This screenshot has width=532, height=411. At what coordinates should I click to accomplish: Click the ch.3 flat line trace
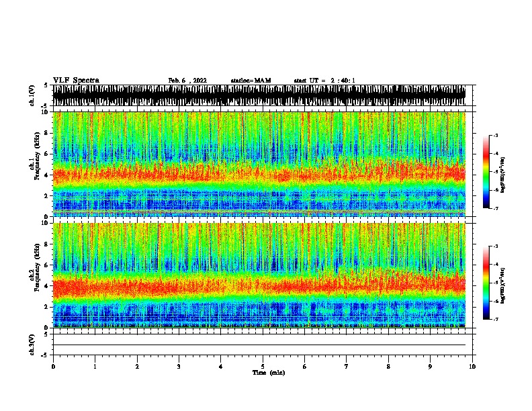[x=259, y=345]
